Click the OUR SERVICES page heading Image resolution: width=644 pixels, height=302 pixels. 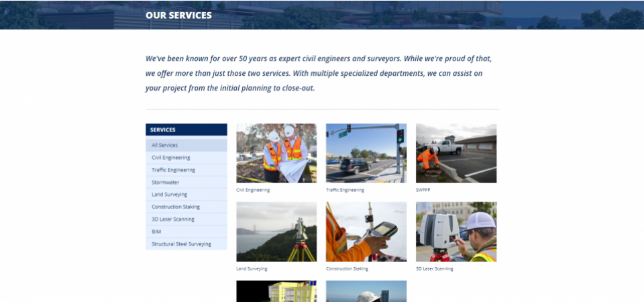178,15
